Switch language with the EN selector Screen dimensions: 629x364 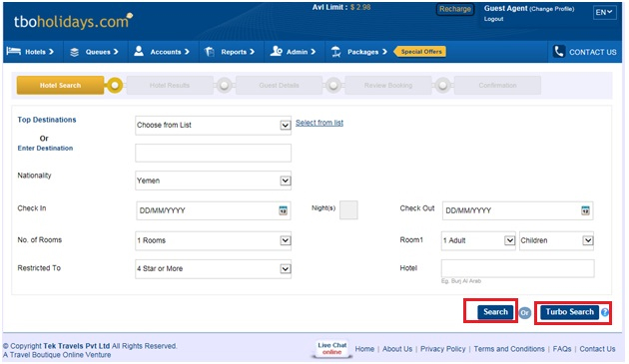pyautogui.click(x=604, y=12)
